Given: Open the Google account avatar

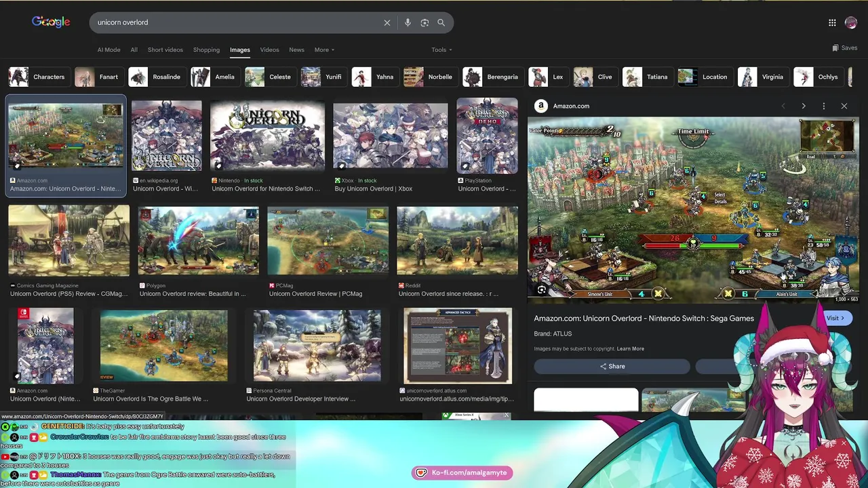Looking at the screenshot, I should coord(851,22).
